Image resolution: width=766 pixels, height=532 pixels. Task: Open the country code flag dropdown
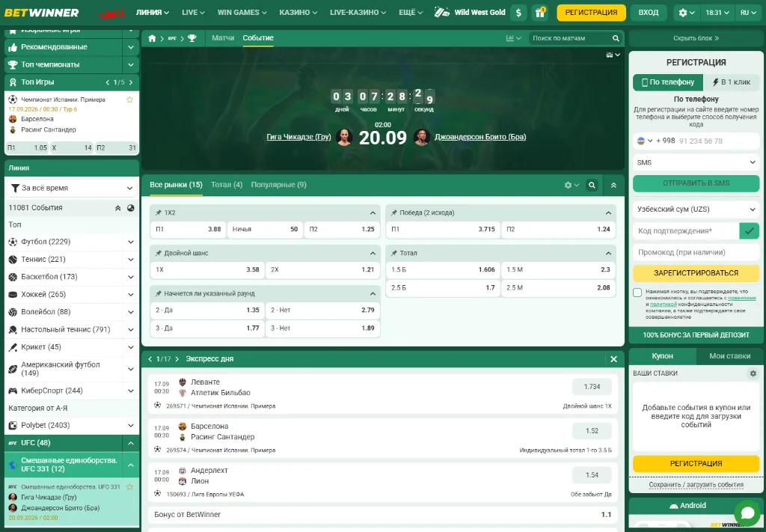click(x=644, y=141)
